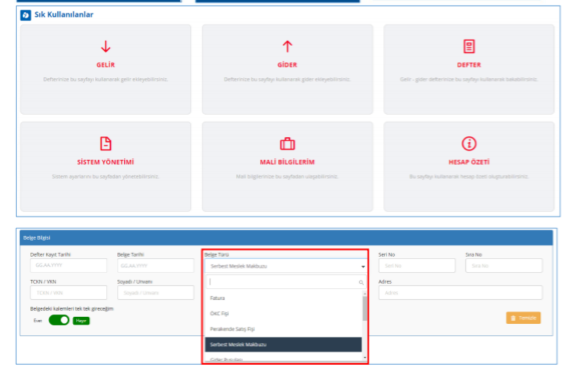Click the green Hayır label
Image resolution: width=567 pixels, height=373 pixels.
point(81,321)
